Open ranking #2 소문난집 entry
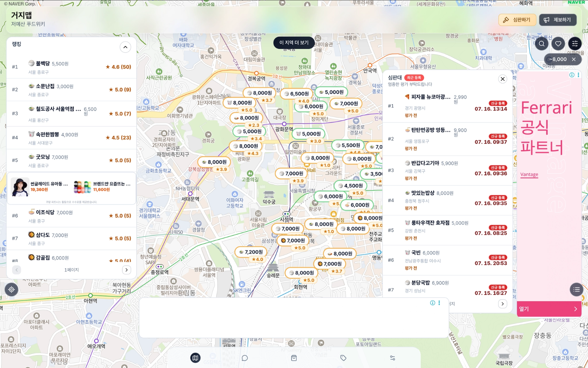Image resolution: width=588 pixels, height=368 pixels. point(72,89)
